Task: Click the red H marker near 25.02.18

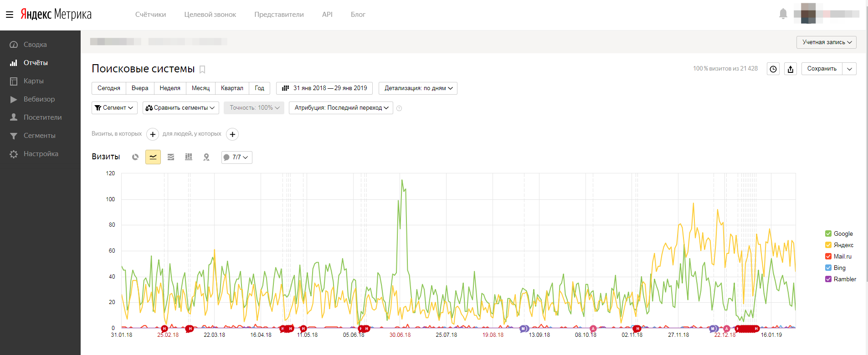Action: [x=164, y=329]
